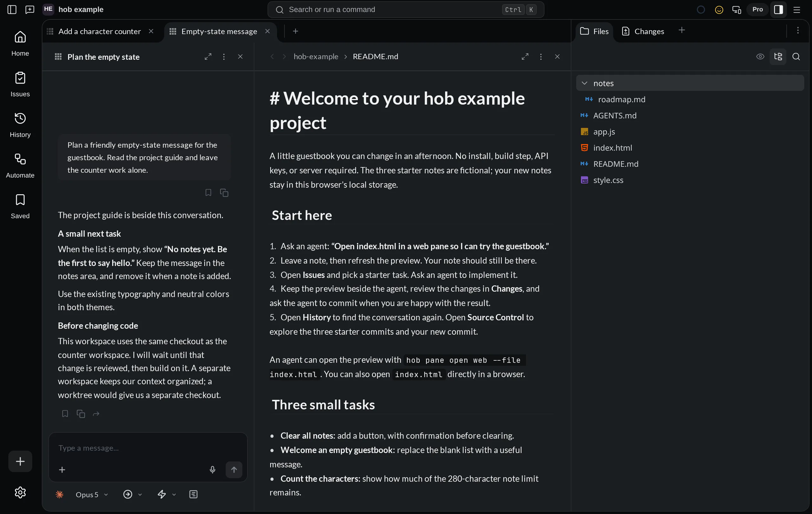Open the Home sidebar item
The image size is (812, 514).
(x=20, y=43)
